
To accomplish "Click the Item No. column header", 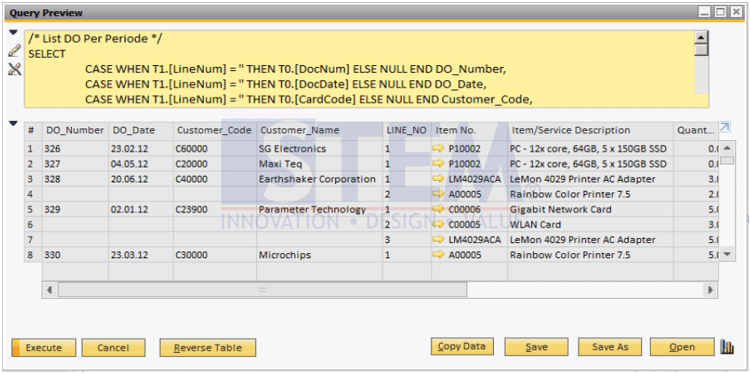I will [470, 130].
